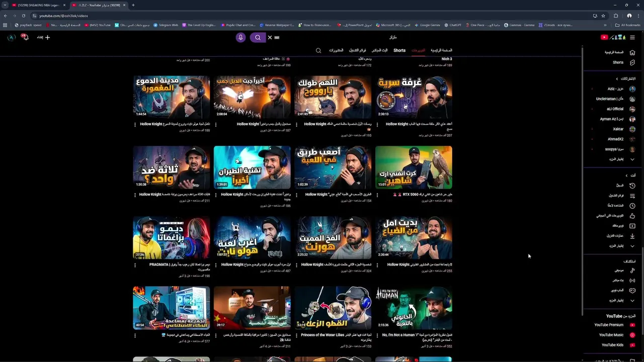Select the channel Posts tab

click(336, 50)
